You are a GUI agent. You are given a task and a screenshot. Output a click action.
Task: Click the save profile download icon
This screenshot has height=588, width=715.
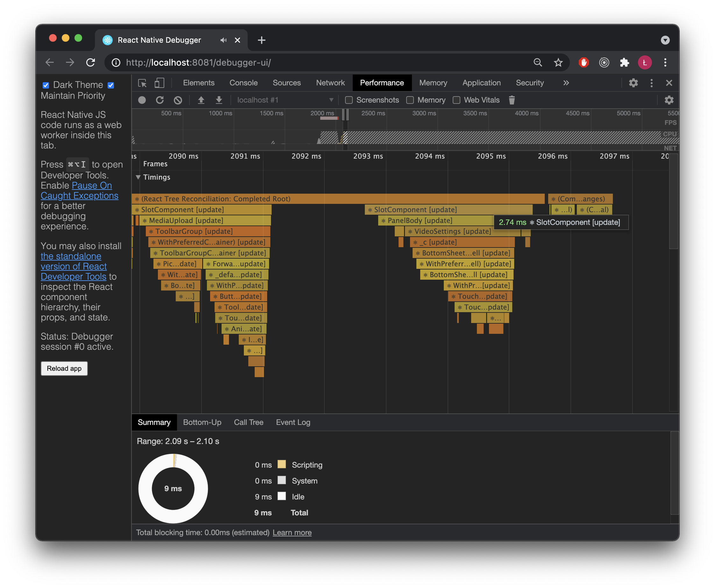(219, 100)
